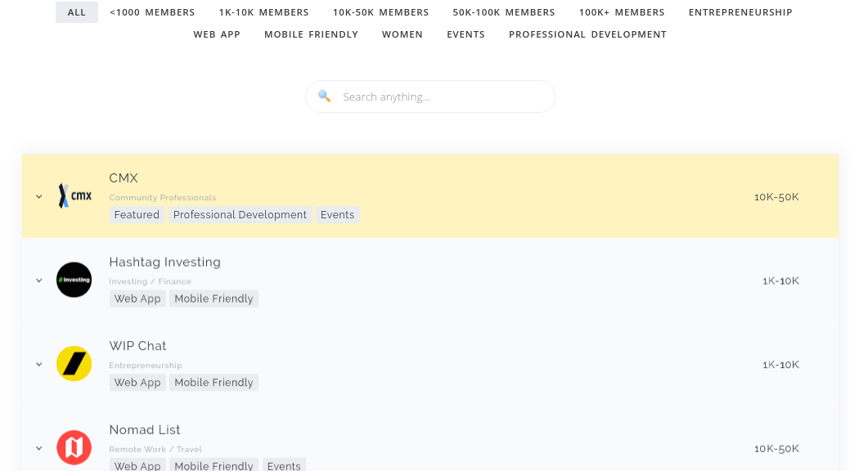
Task: Filter by 50K-100K Members
Action: pos(504,12)
